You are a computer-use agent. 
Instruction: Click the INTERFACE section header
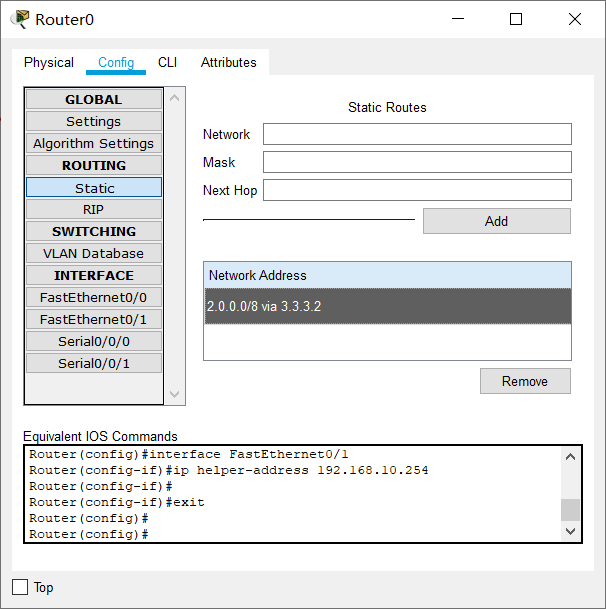coord(94,275)
